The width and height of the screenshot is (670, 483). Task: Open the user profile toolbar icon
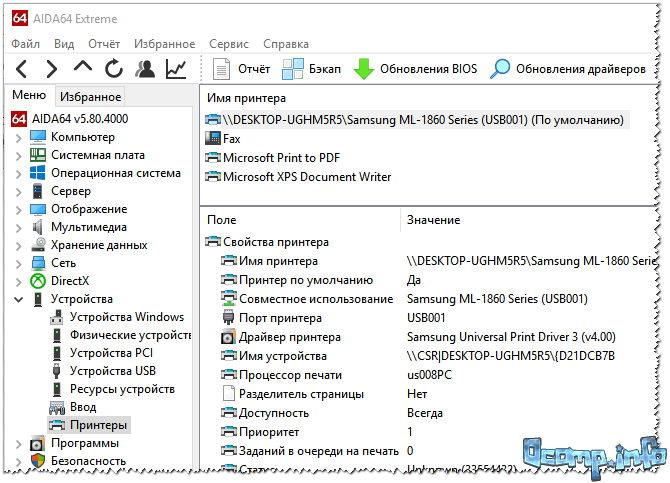click(x=145, y=69)
